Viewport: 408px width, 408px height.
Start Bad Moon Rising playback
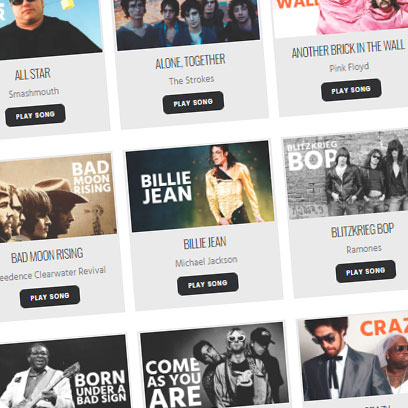pyautogui.click(x=50, y=297)
